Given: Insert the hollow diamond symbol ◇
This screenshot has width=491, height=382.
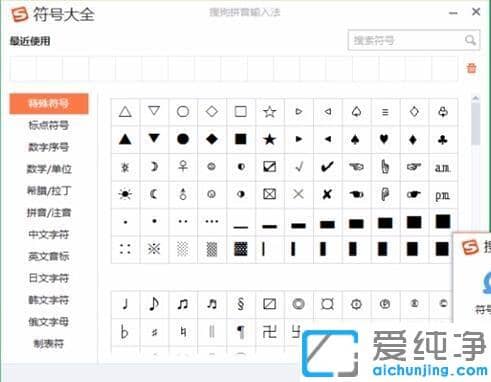Looking at the screenshot, I should (212, 111).
